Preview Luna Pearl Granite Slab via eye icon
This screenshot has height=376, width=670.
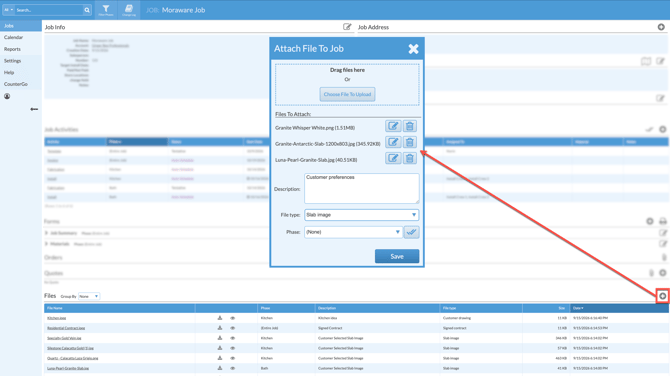(232, 368)
